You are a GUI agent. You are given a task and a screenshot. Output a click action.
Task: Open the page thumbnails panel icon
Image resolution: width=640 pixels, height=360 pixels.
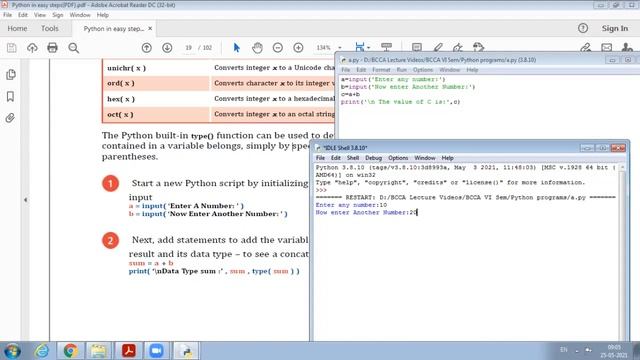pyautogui.click(x=11, y=75)
